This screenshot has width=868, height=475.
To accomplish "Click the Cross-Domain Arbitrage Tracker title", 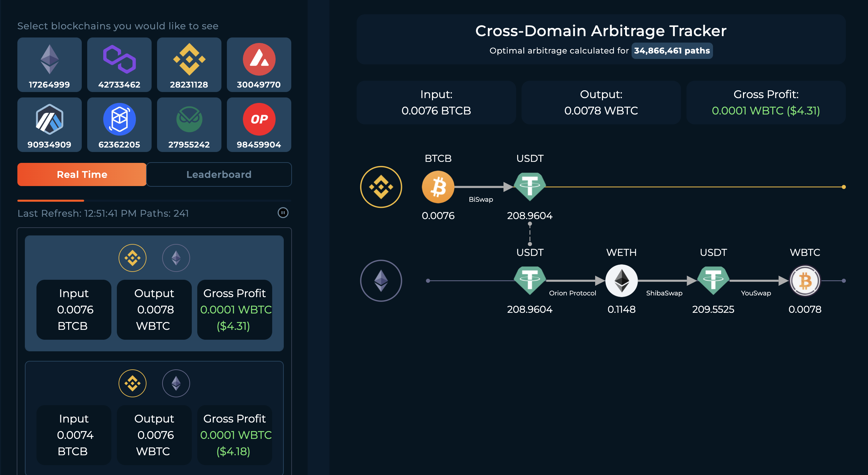I will pyautogui.click(x=601, y=31).
